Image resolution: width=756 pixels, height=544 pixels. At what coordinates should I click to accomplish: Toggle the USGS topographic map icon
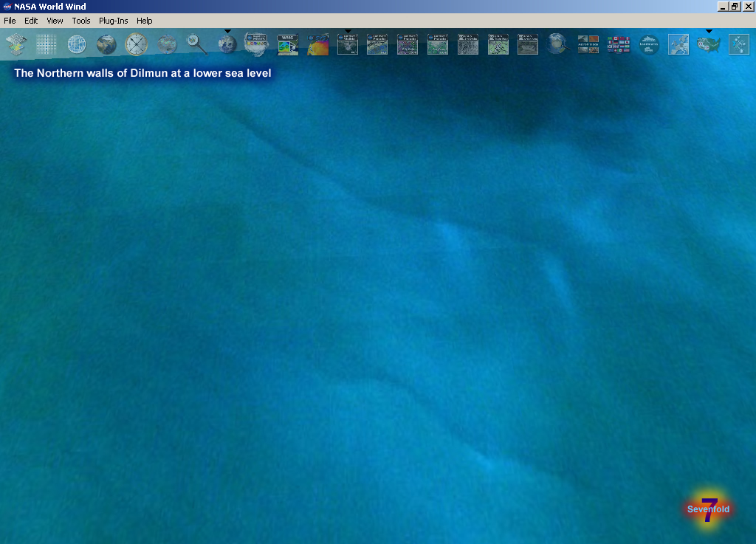(498, 44)
